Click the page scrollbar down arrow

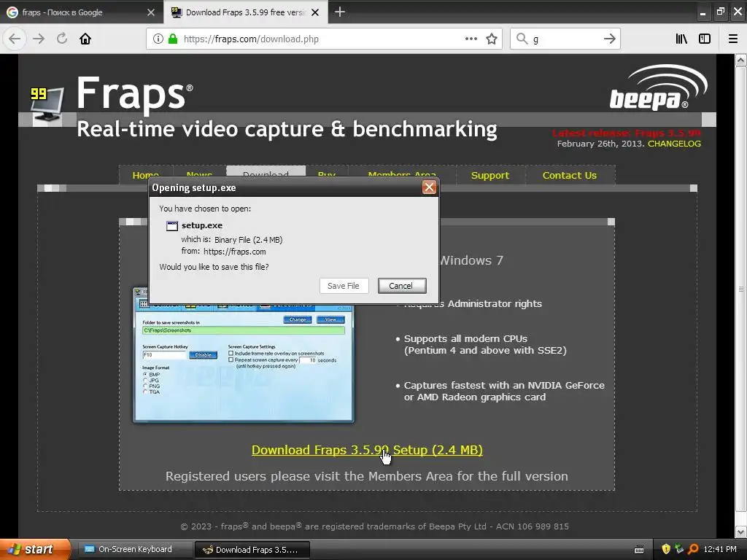(x=741, y=532)
